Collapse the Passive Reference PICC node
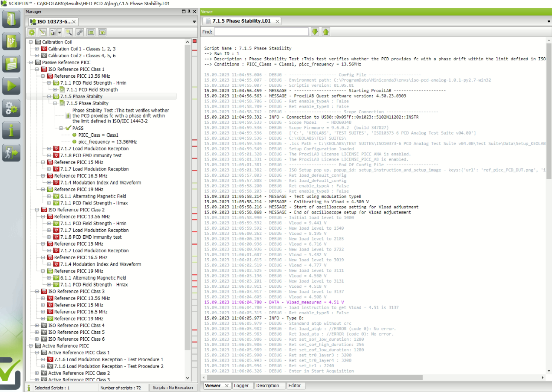552x392 pixels. [31, 63]
